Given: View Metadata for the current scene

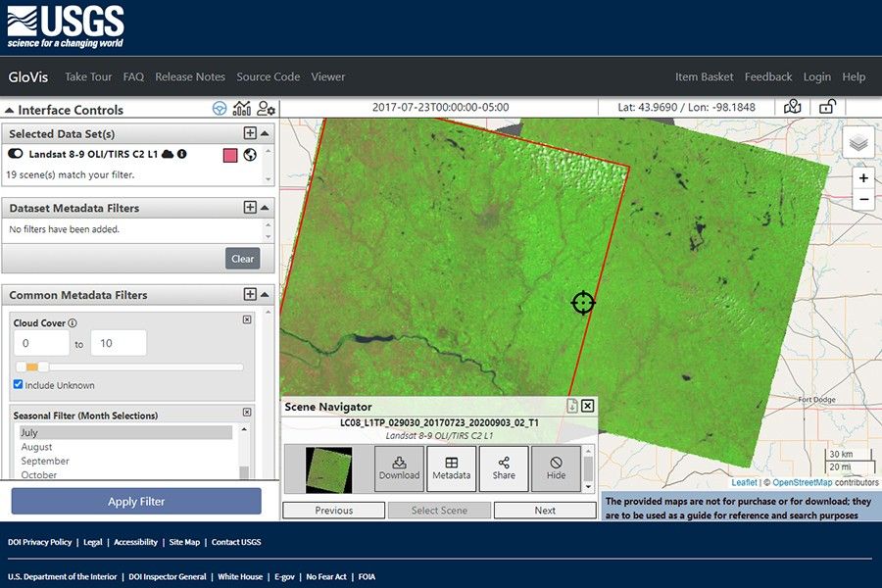Looking at the screenshot, I should [x=452, y=468].
